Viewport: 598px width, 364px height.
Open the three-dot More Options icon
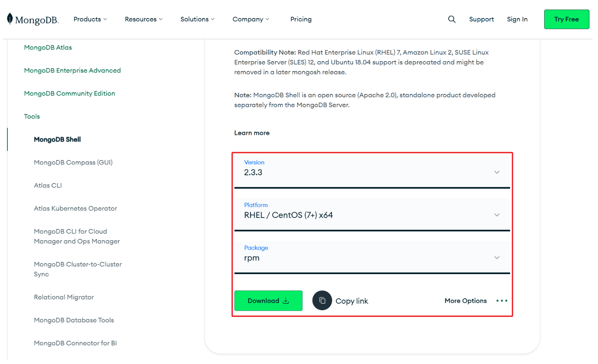point(502,301)
